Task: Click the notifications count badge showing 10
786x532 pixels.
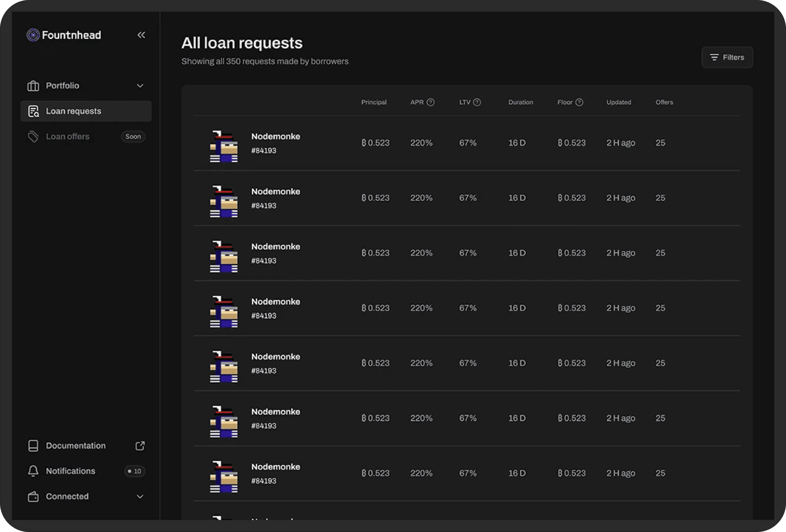Action: [135, 471]
